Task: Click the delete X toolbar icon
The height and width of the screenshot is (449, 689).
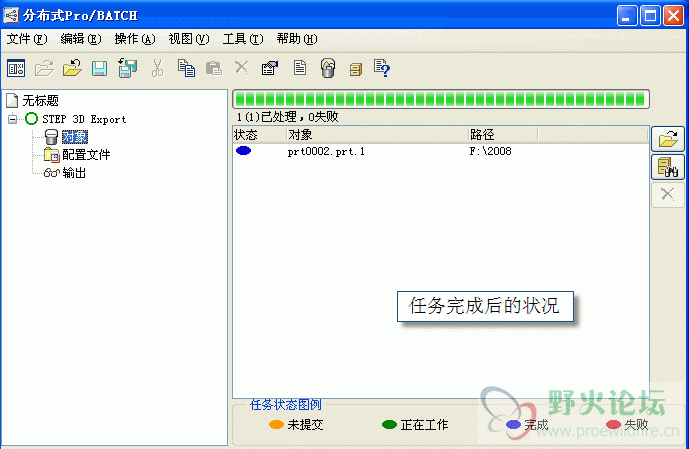Action: [x=241, y=68]
